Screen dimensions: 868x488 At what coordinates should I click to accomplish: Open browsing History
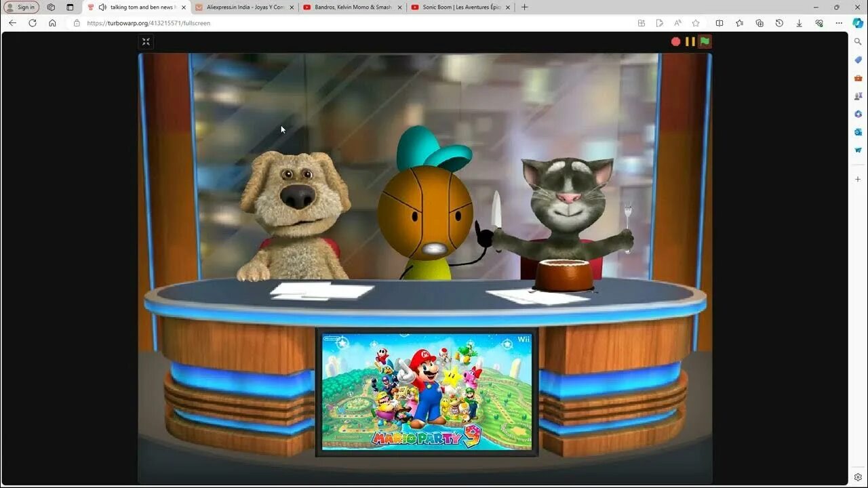coord(779,23)
